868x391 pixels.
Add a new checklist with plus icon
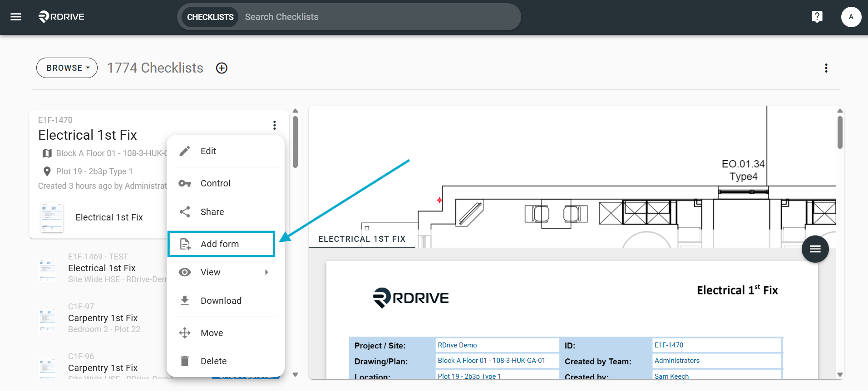(x=222, y=68)
